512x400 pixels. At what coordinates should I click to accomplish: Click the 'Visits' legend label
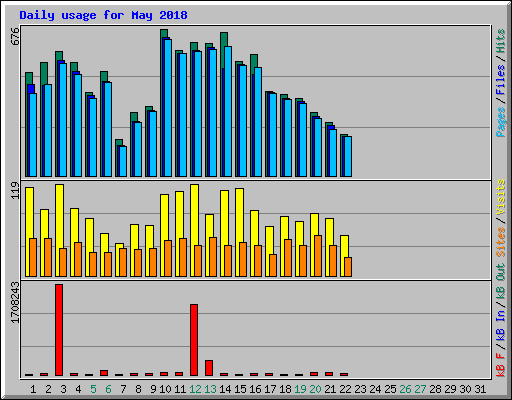(501, 197)
